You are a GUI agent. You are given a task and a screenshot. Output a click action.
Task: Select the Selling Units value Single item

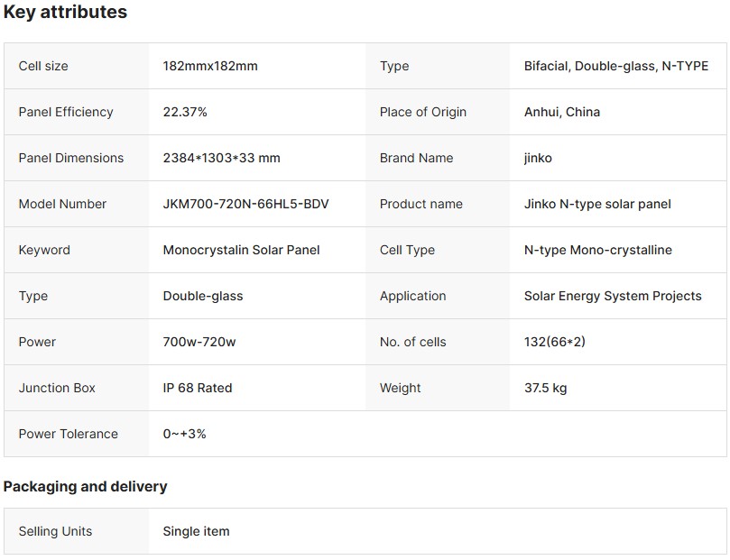pos(196,531)
